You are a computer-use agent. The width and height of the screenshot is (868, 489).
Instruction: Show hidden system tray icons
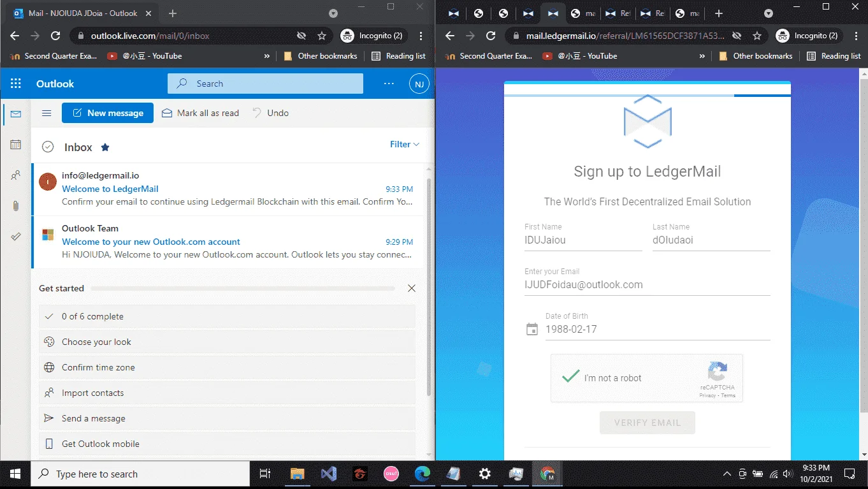point(727,474)
